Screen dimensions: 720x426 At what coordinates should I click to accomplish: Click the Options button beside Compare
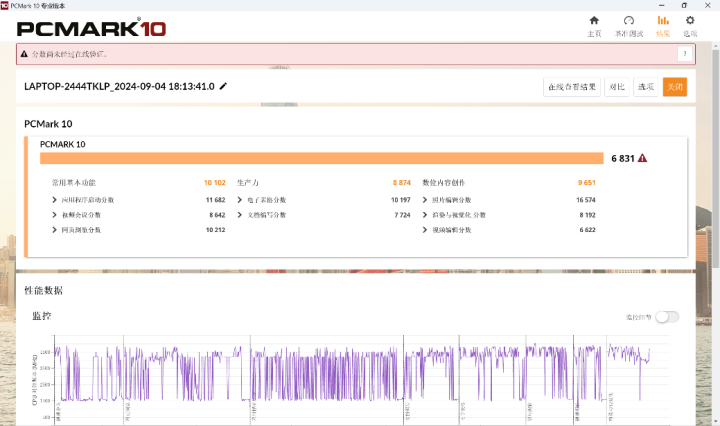[646, 87]
